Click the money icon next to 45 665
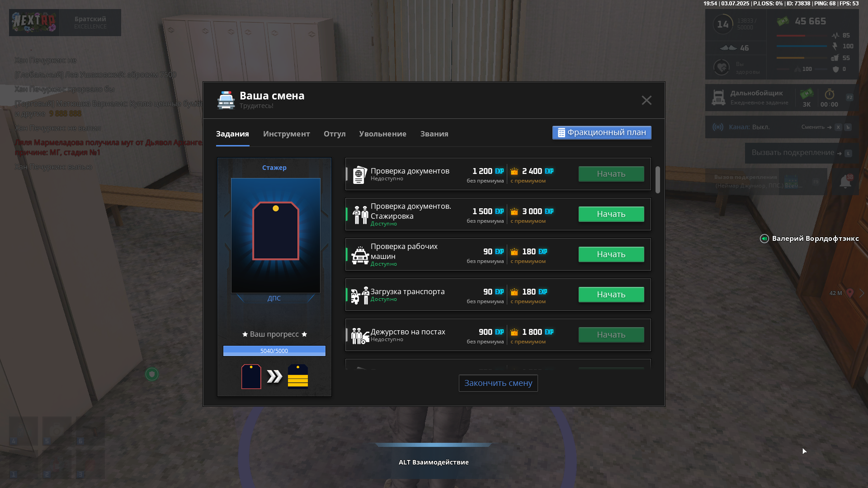Screen dimensions: 868x488 click(x=783, y=21)
